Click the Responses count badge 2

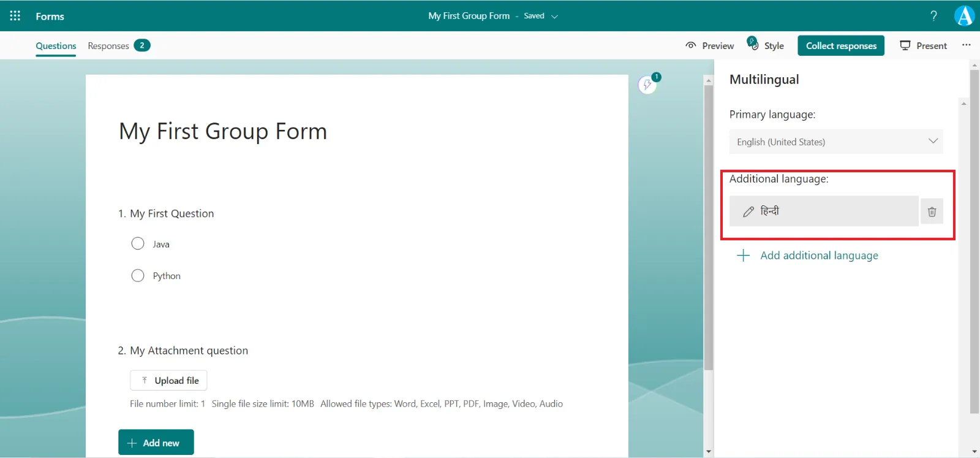(x=142, y=45)
